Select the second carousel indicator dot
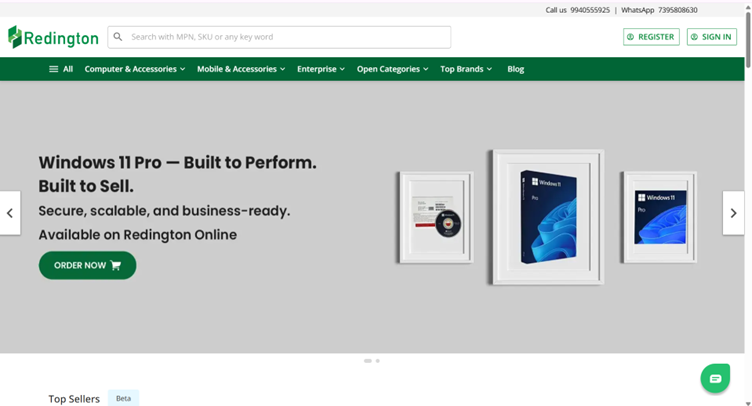The width and height of the screenshot is (752, 406). point(378,361)
